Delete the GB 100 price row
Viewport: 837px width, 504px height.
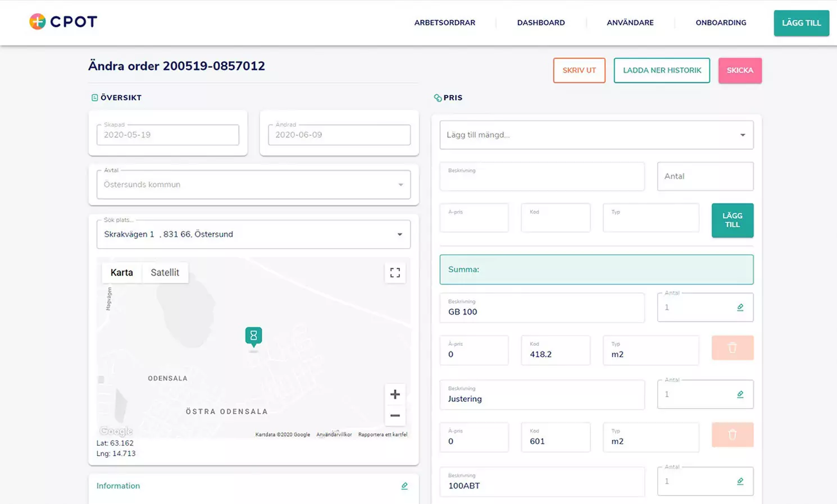tap(732, 348)
